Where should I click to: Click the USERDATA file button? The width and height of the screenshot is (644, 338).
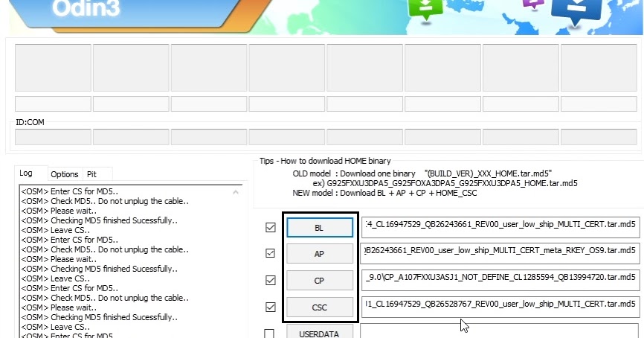320,332
